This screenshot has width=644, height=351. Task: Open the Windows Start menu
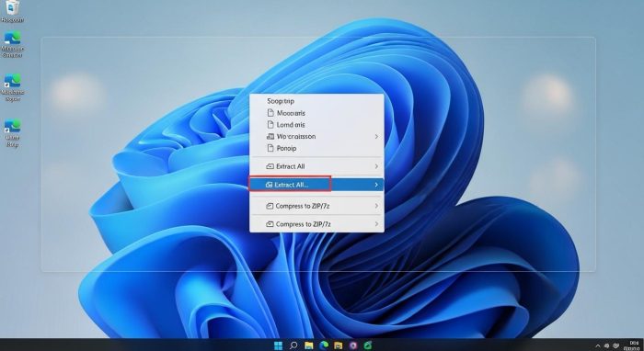pos(278,345)
